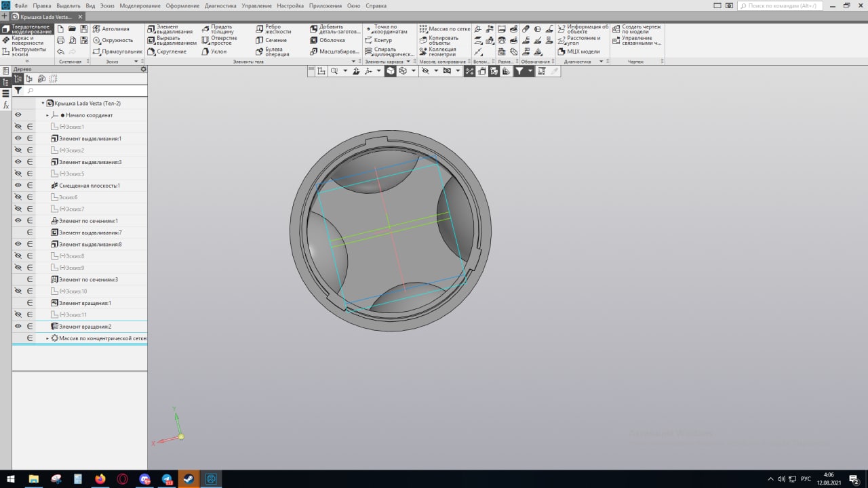This screenshot has width=868, height=488.
Task: Toggle eye icon for Элемент по сечениям:1
Action: coord(18,220)
